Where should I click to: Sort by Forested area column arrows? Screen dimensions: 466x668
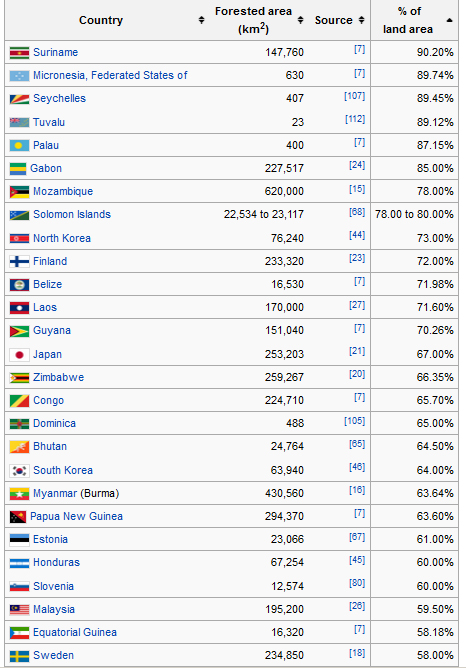point(300,20)
